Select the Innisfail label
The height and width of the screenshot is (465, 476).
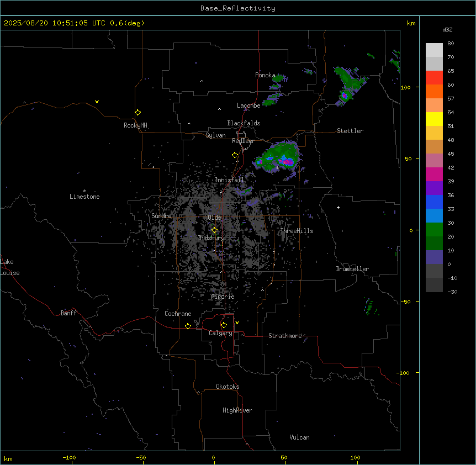coord(229,180)
